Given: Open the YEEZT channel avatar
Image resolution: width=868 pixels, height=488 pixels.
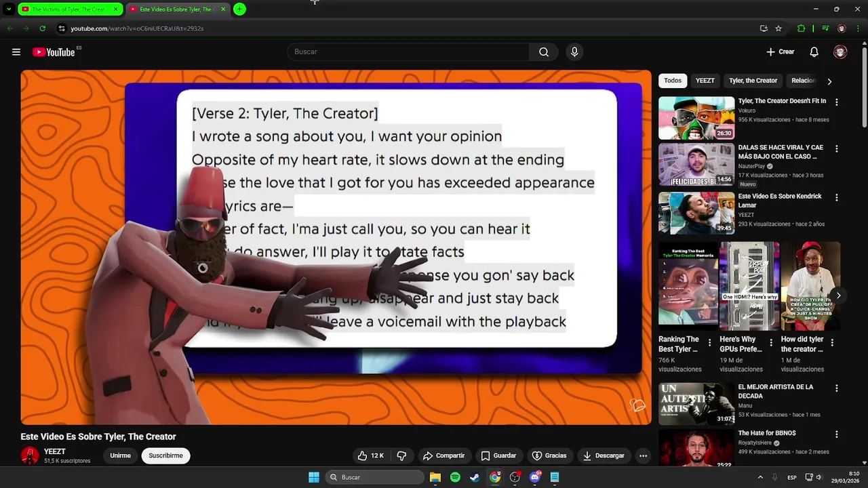Looking at the screenshot, I should click(x=30, y=455).
